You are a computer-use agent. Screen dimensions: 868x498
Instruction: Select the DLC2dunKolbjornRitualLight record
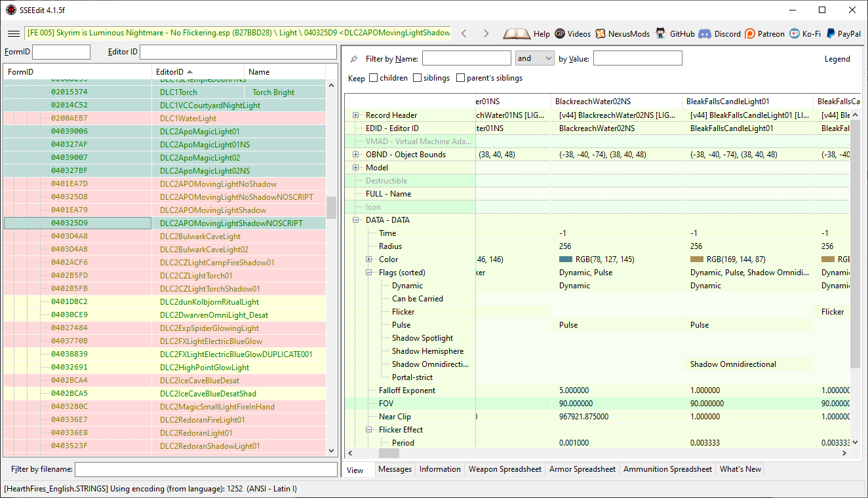coord(165,302)
